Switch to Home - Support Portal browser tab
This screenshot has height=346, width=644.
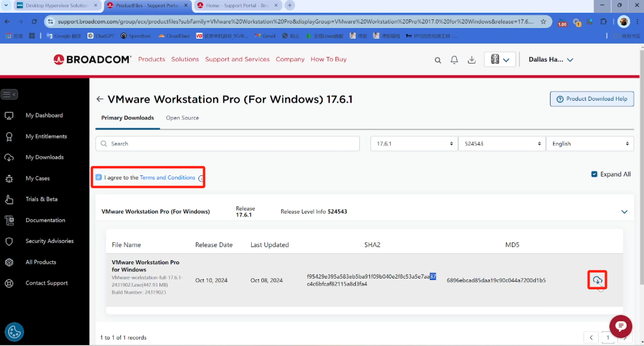[x=238, y=6]
